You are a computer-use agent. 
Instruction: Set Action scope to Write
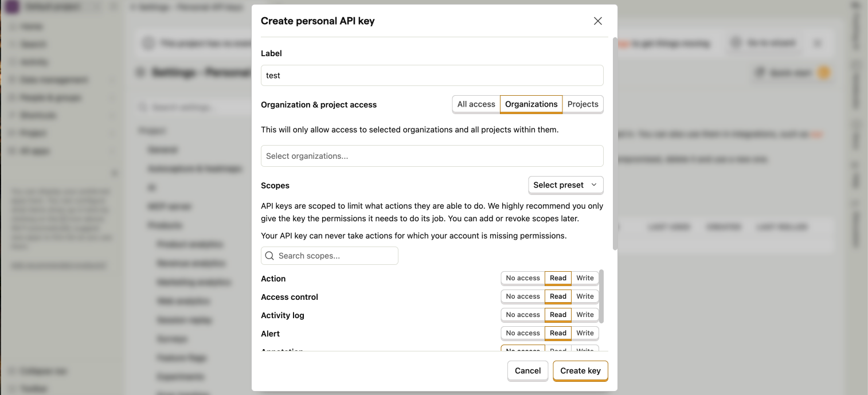tap(585, 278)
